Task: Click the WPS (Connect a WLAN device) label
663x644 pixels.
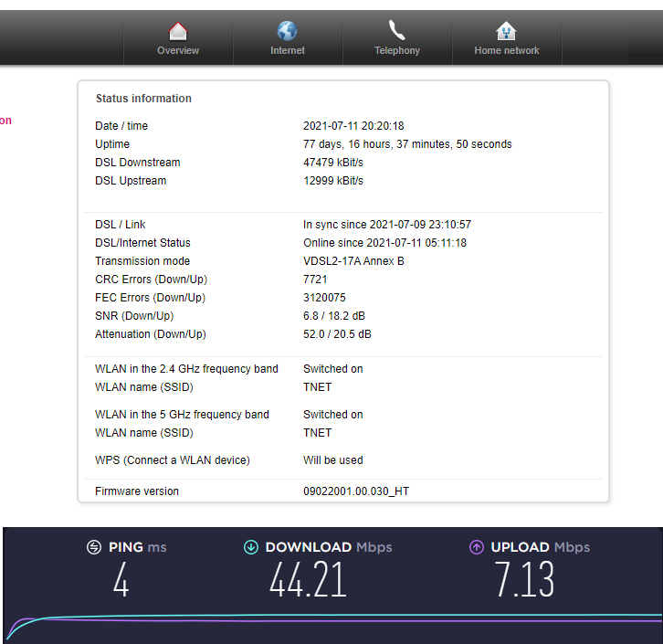Action: [173, 460]
